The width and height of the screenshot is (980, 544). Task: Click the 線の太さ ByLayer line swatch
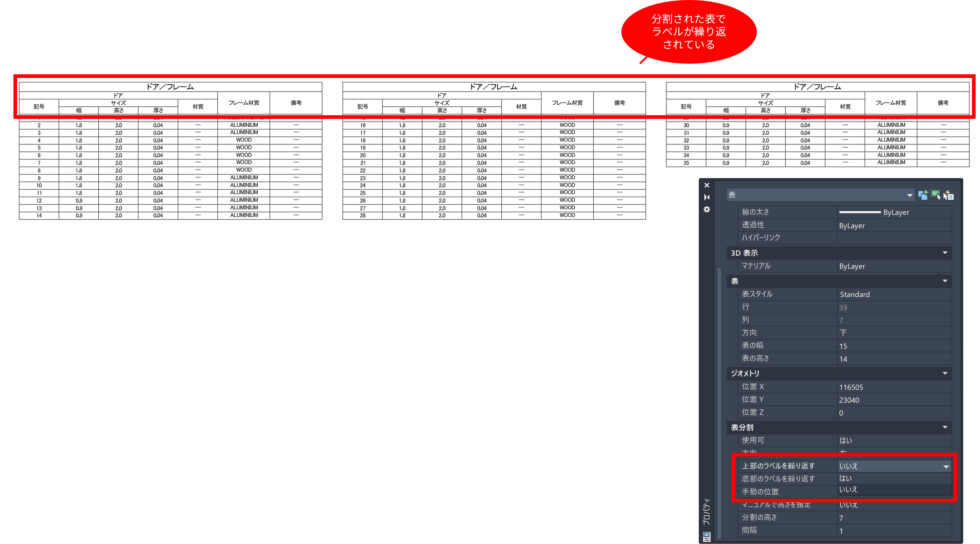tap(860, 212)
